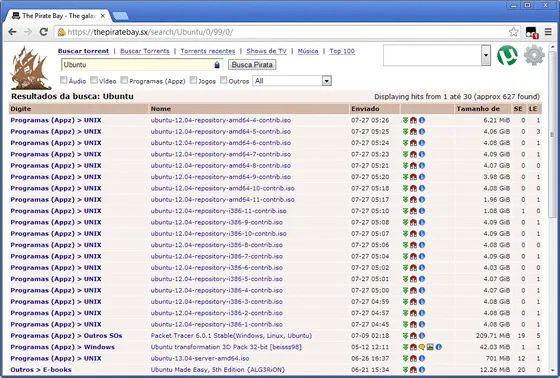
Task: Click magnet icon in Packet Tracer 6.0.1 row
Action: (413, 335)
